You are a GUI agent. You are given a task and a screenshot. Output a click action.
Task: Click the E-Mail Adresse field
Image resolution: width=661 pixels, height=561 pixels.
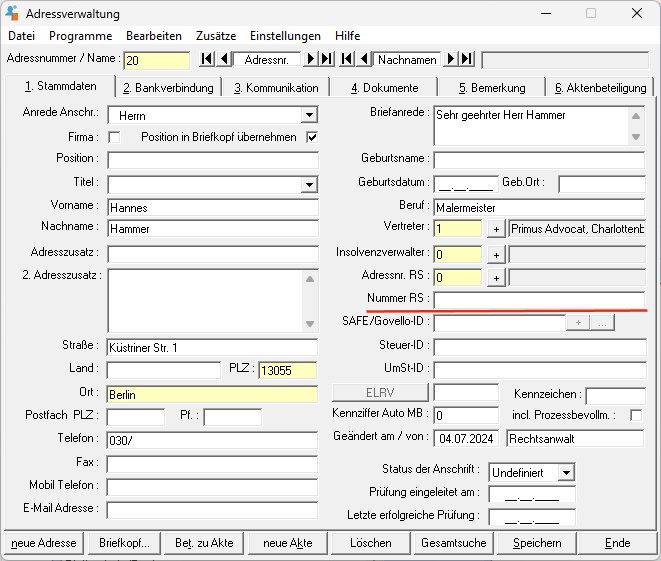[x=212, y=510]
